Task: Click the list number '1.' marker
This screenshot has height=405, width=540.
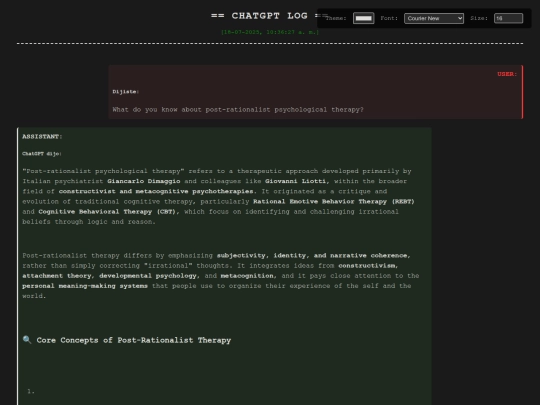Action: coord(31,391)
